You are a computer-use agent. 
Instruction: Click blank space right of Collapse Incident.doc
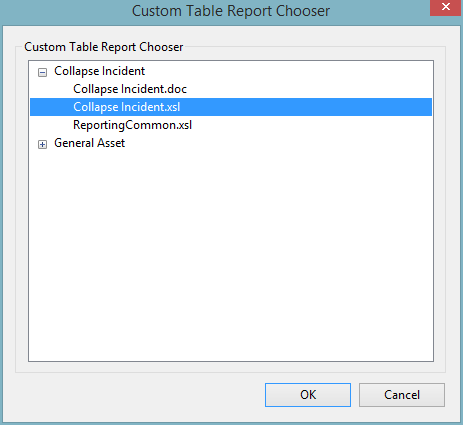[309, 89]
